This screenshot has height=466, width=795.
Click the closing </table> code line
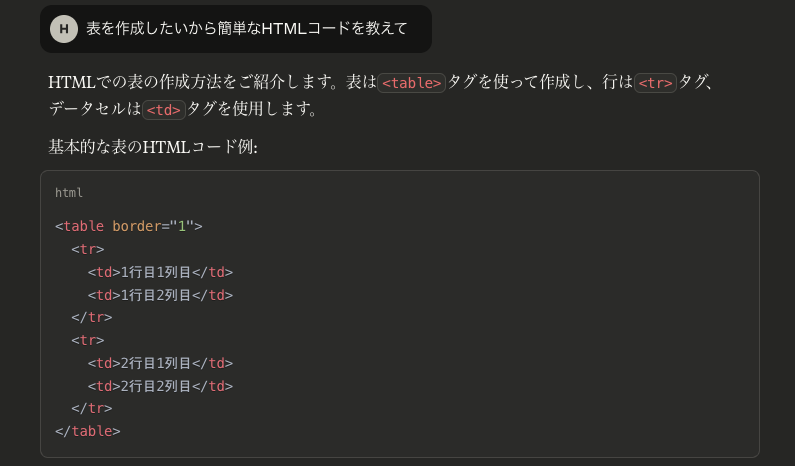coord(88,431)
